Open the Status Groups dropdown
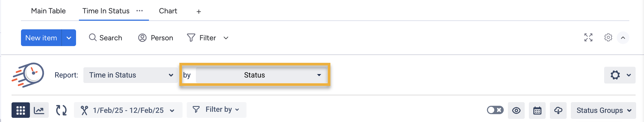 tap(603, 110)
